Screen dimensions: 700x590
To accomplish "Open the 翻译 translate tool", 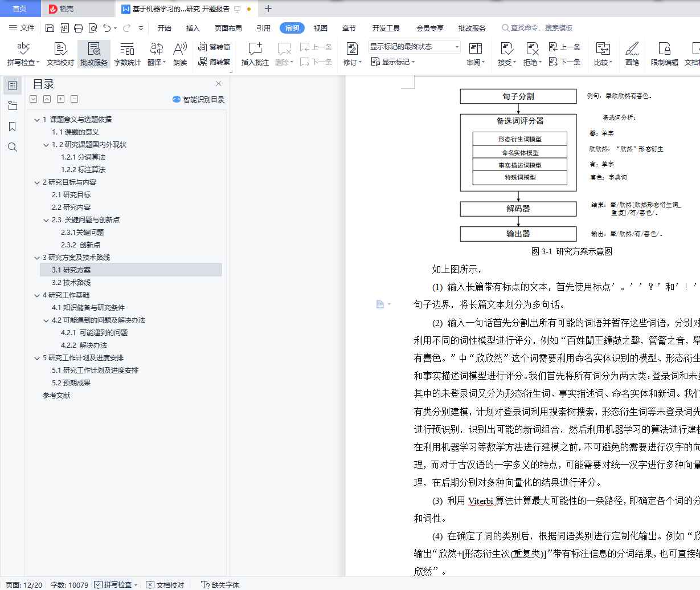I will (x=156, y=54).
